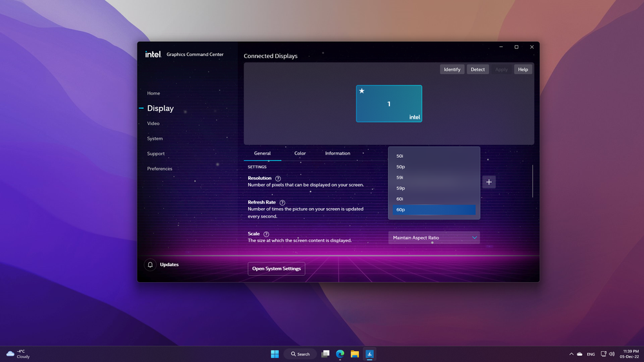Screen dimensions: 644x362
Task: Click the Identify button
Action: [x=452, y=70]
